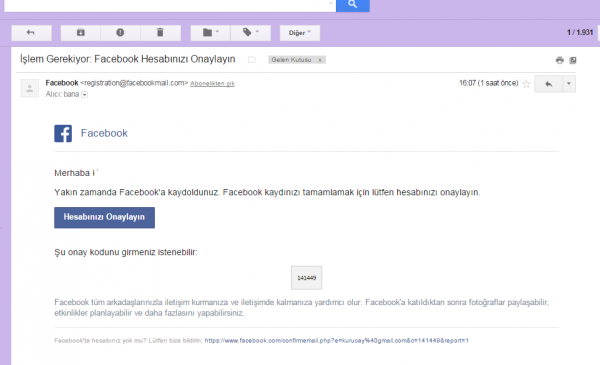Click the email subject line text
This screenshot has width=600, height=365.
(x=127, y=59)
